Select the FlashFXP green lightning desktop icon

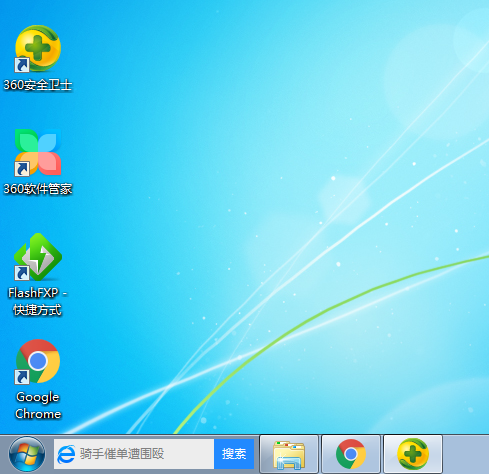point(38,257)
